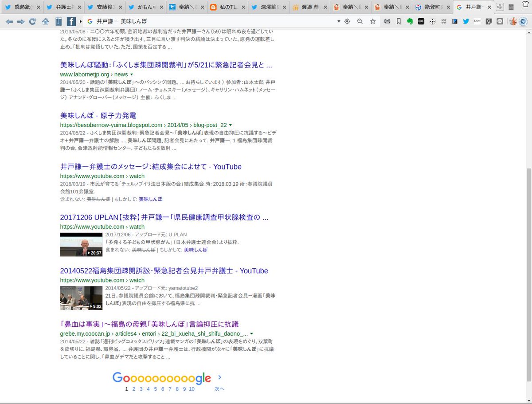Click the vertical scrollbar thumb
The height and width of the screenshot is (404, 532).
point(528,275)
